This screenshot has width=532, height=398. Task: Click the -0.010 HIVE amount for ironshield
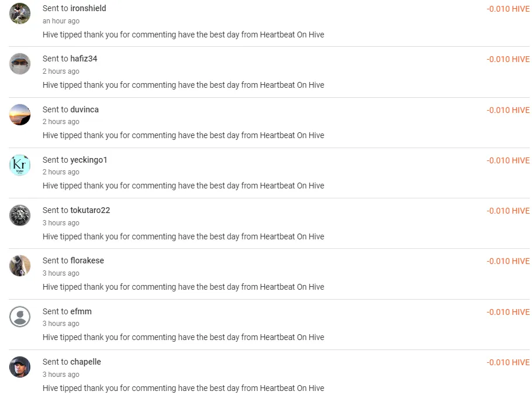(507, 9)
